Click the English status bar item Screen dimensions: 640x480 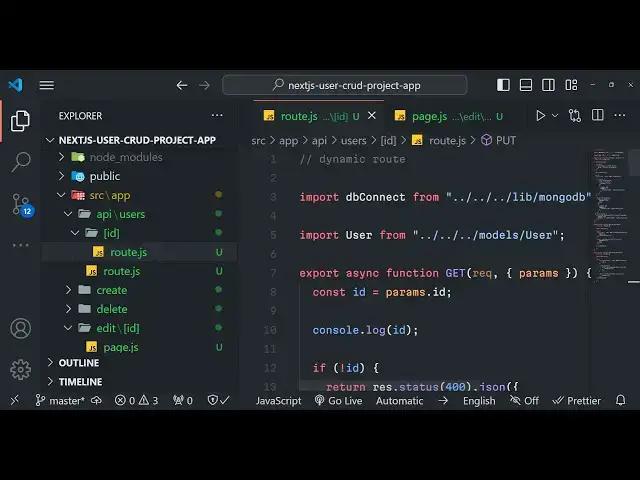[479, 401]
